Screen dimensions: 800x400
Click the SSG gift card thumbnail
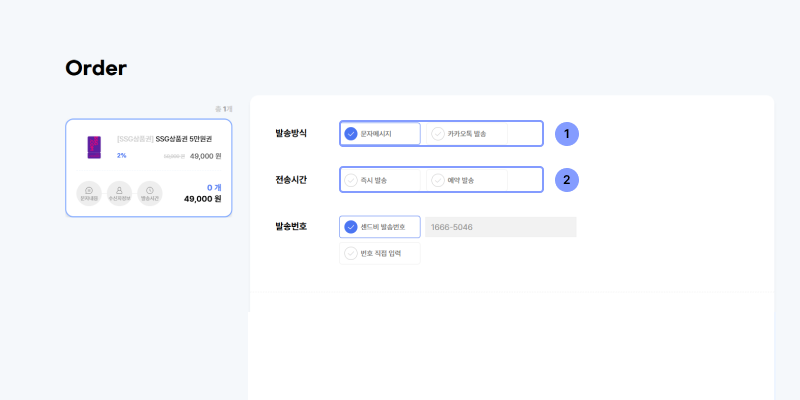(x=95, y=147)
